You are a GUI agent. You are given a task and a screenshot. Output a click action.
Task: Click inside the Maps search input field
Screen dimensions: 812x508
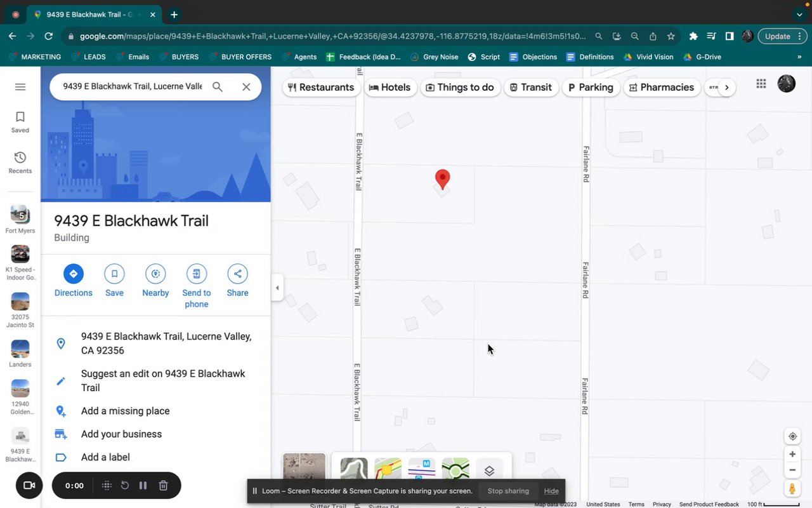click(133, 87)
